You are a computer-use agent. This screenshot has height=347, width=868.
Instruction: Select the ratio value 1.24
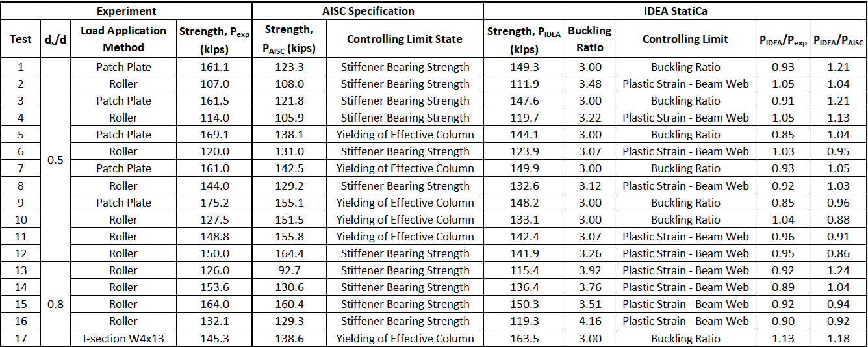[x=839, y=270]
